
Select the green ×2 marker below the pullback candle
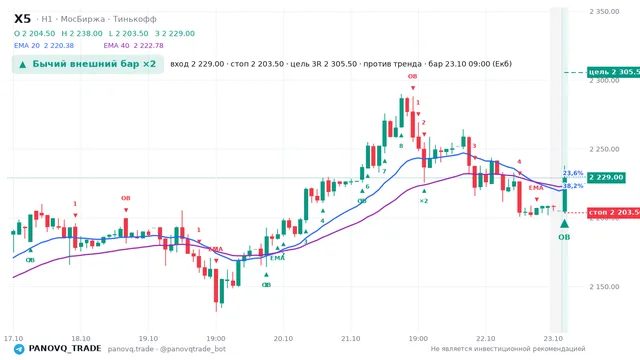click(424, 201)
